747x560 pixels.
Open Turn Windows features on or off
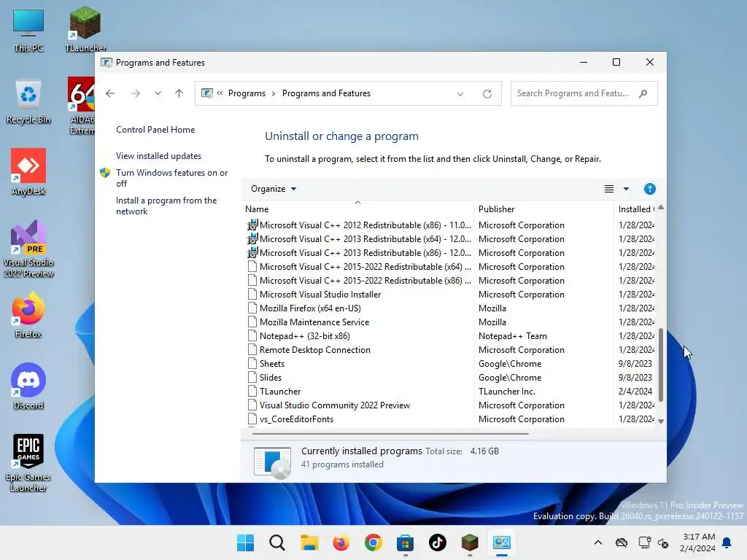[x=171, y=178]
